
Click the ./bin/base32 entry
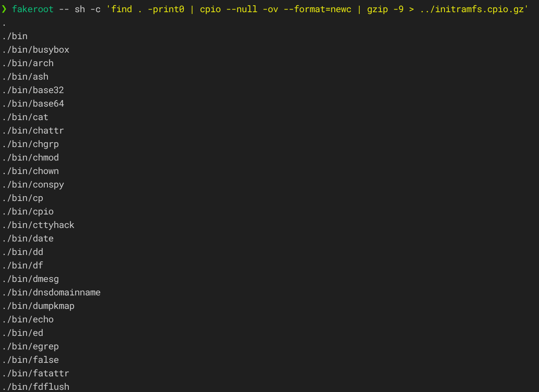pyautogui.click(x=33, y=90)
